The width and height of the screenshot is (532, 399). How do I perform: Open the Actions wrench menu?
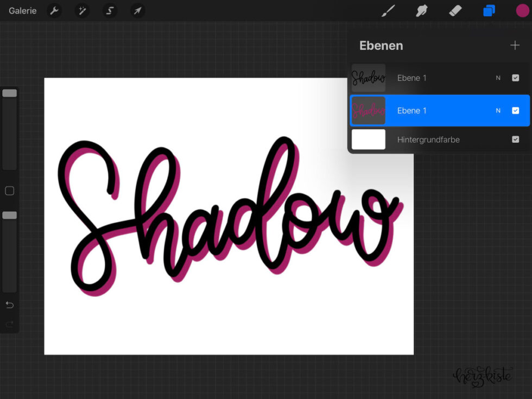[x=54, y=10]
